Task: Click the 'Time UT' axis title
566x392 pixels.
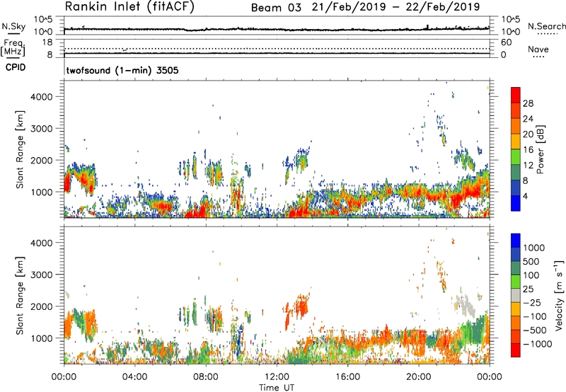Action: click(x=277, y=388)
